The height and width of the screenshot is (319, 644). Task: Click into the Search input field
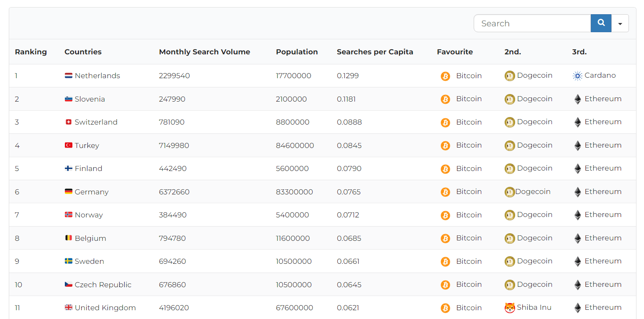pyautogui.click(x=532, y=23)
